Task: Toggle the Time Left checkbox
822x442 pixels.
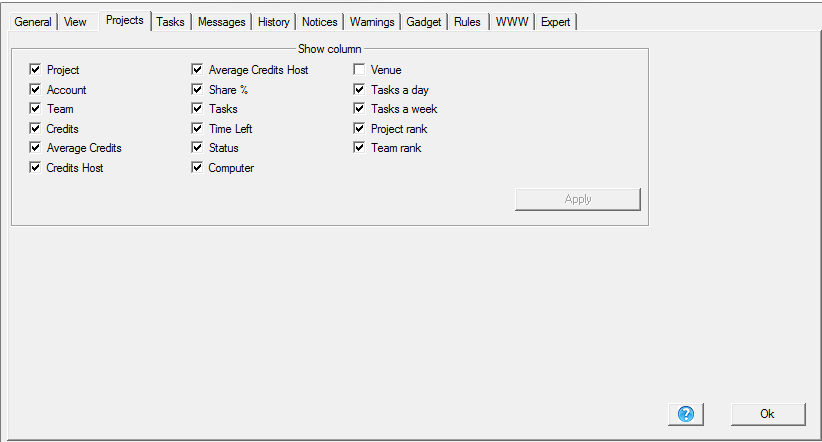Action: 197,128
